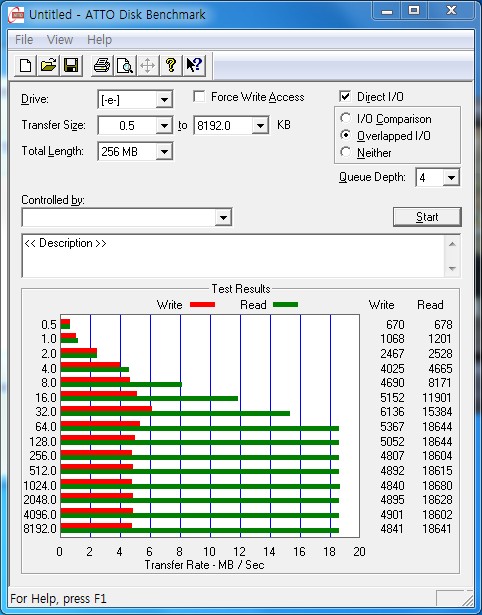Click the Start button
The image size is (482, 615).
427,217
